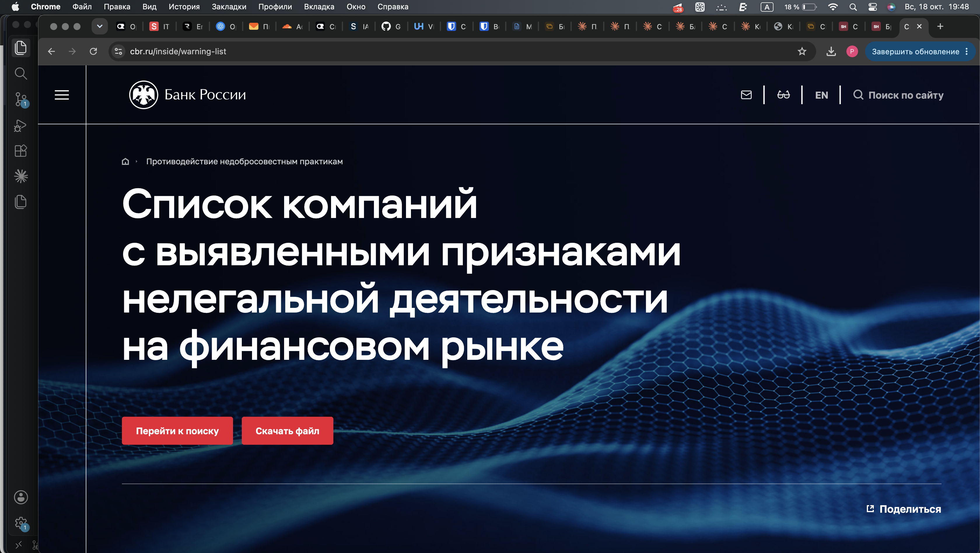Open the Правка menu

[117, 6]
